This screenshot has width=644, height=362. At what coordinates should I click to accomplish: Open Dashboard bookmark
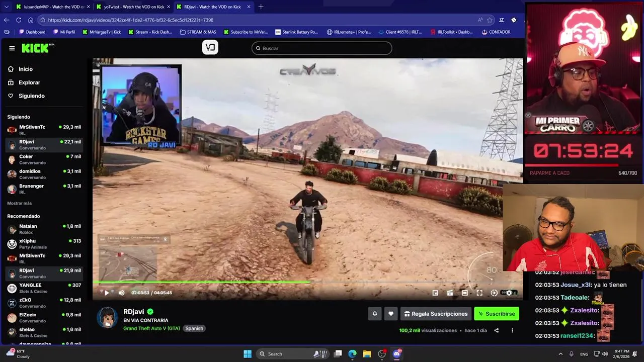[x=32, y=32]
